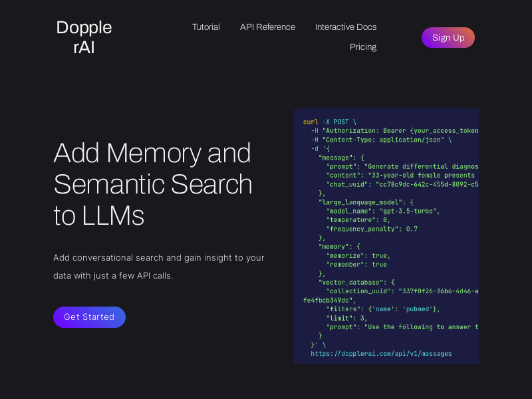
Task: Open the DopplerAI logo home link
Action: [84, 37]
